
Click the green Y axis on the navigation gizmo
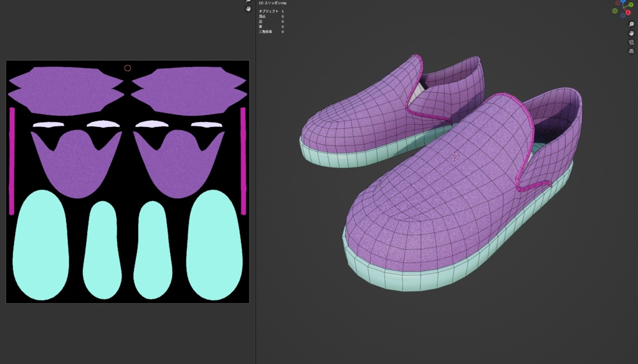[631, 5]
